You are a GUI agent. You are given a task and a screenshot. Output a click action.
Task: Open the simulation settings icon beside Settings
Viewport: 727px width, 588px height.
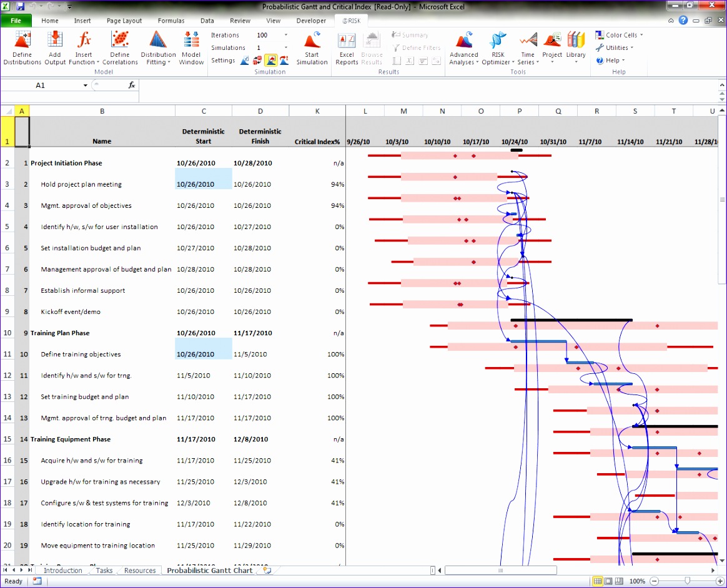click(x=244, y=61)
